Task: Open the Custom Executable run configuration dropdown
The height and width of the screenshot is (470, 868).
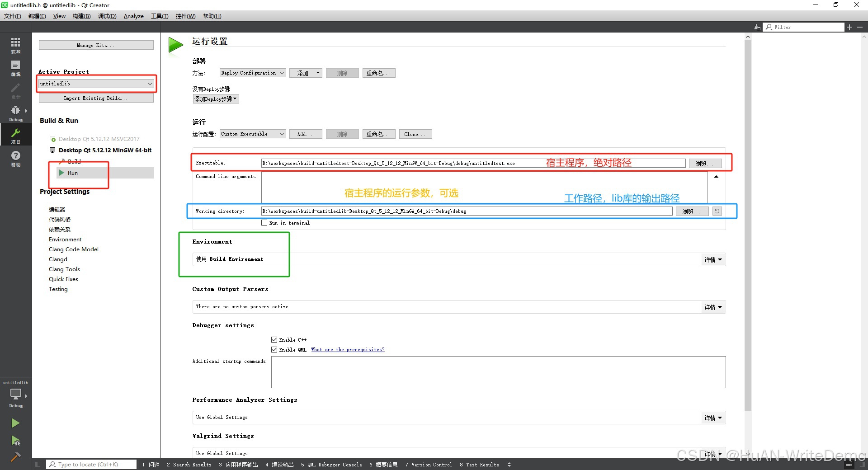Action: tap(253, 134)
